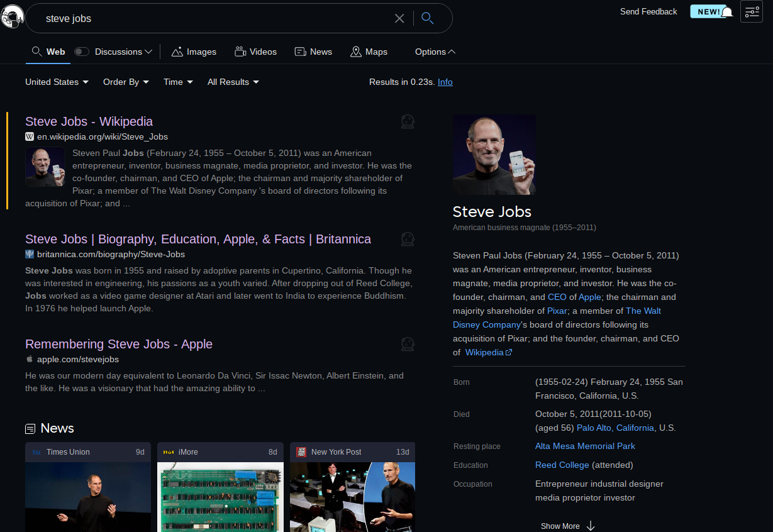The width and height of the screenshot is (773, 532).
Task: Click the magnifying glass search icon
Action: [428, 18]
